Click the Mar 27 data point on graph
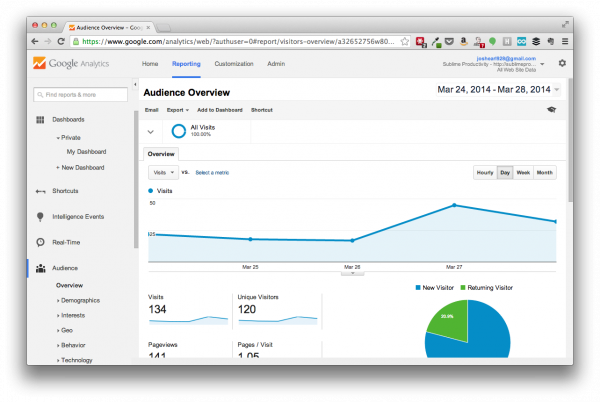The height and width of the screenshot is (402, 600). (x=454, y=205)
